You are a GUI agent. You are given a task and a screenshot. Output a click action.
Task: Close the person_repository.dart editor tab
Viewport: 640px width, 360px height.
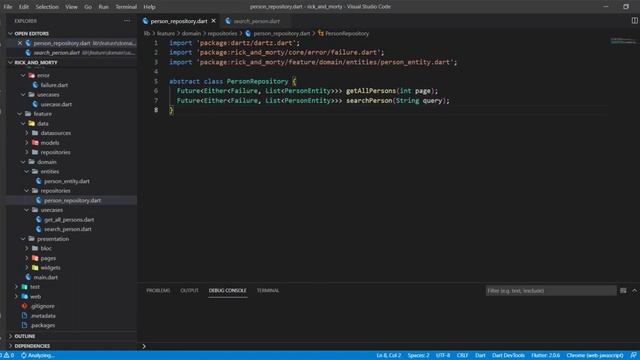point(213,21)
